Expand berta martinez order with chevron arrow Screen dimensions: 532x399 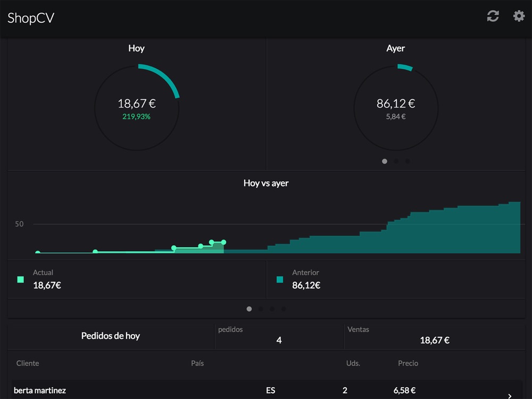coord(510,396)
